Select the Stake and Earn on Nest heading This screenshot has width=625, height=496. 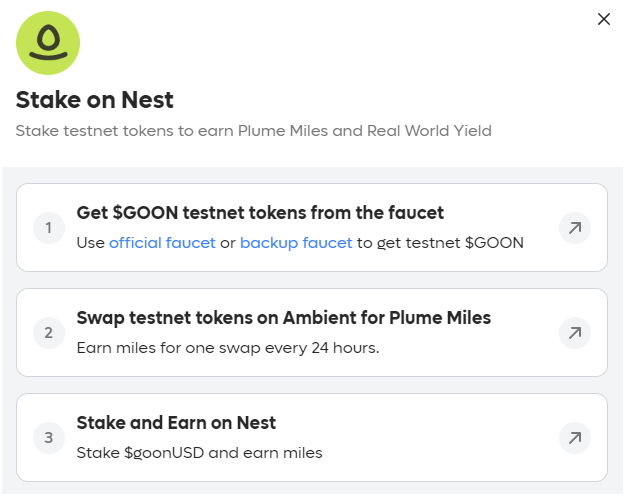(176, 423)
